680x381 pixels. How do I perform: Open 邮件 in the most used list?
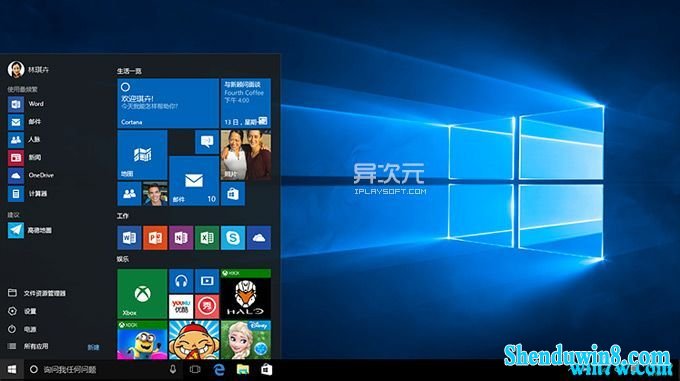pyautogui.click(x=25, y=122)
